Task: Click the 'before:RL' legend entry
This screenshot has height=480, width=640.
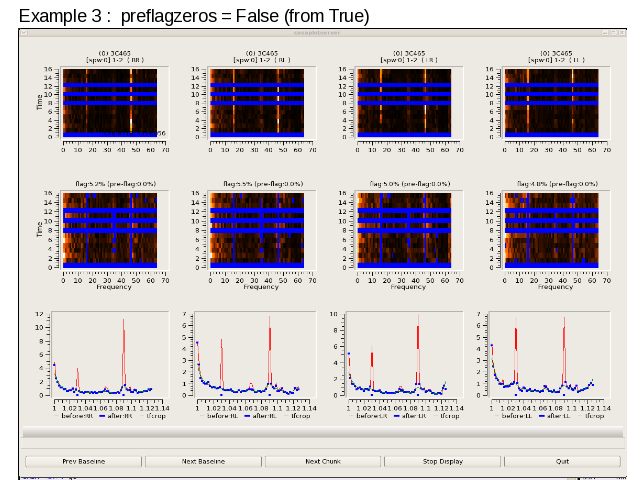Action: [x=219, y=416]
